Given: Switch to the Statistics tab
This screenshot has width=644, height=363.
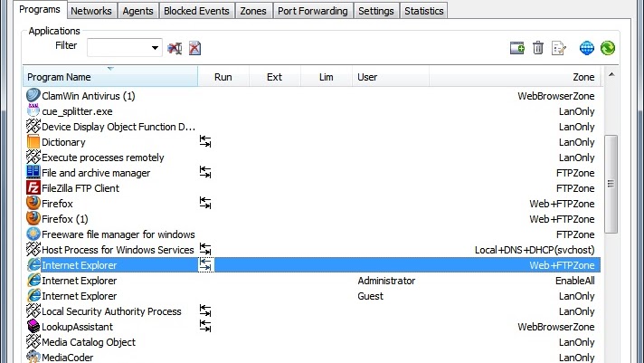Looking at the screenshot, I should click(424, 11).
